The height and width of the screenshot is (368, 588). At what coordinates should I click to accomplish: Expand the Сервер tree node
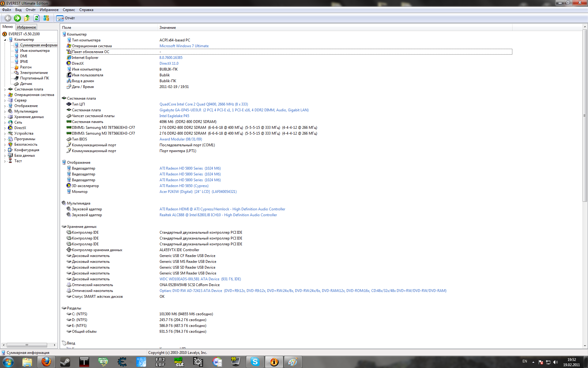(5, 101)
